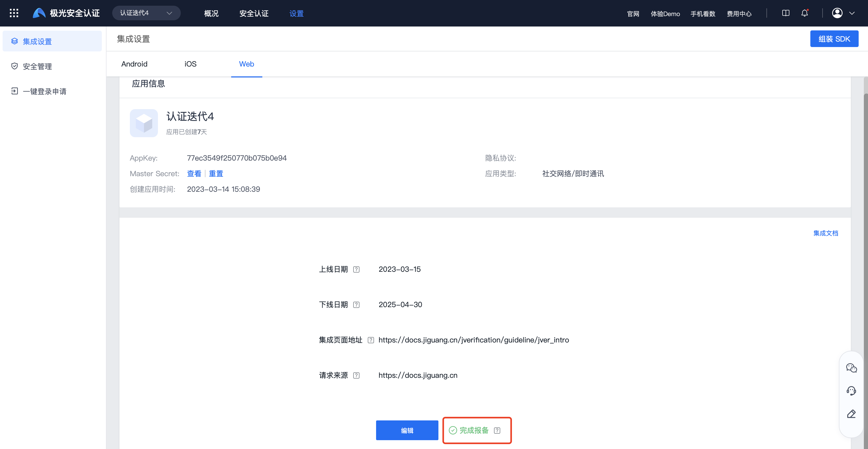
Task: Click the 极光安全认证 product title
Action: pyautogui.click(x=75, y=13)
